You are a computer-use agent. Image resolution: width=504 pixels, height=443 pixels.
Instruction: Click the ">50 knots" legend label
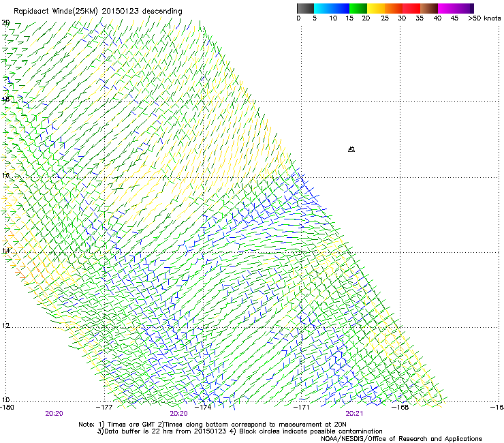[484, 18]
